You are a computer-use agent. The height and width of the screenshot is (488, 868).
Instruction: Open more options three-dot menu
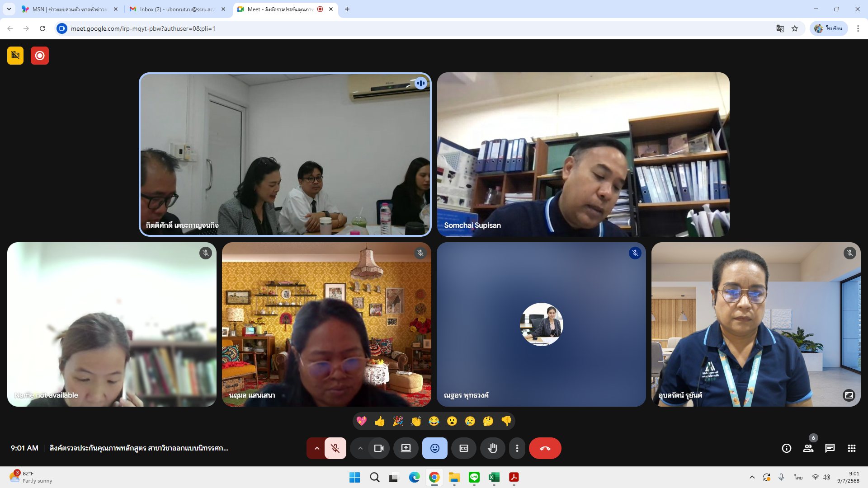coord(517,448)
